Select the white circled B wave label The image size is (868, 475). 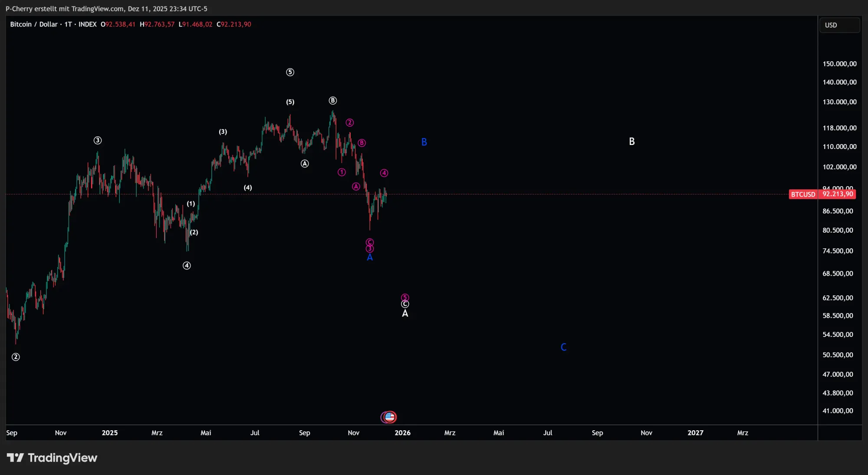pos(333,101)
